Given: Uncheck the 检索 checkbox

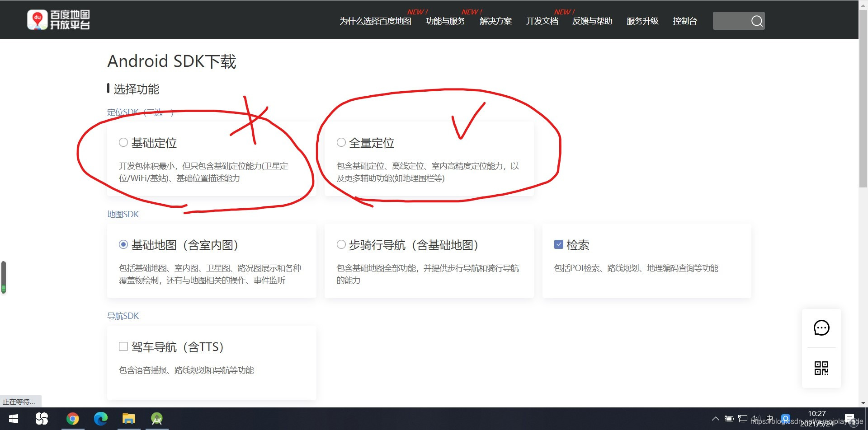Looking at the screenshot, I should 559,244.
